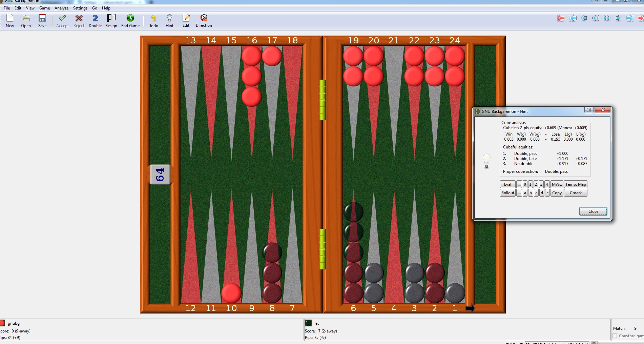Open the File menu

click(x=7, y=8)
